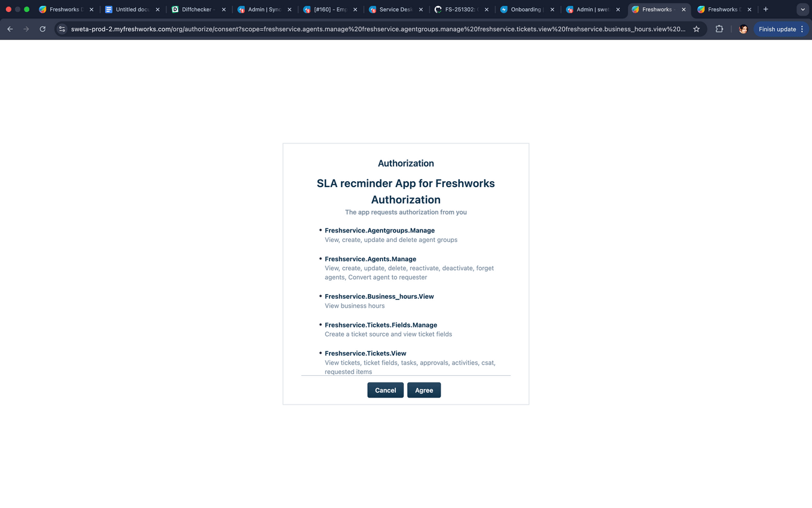This screenshot has width=812, height=508.
Task: Close the Untitled document tab
Action: (x=158, y=10)
